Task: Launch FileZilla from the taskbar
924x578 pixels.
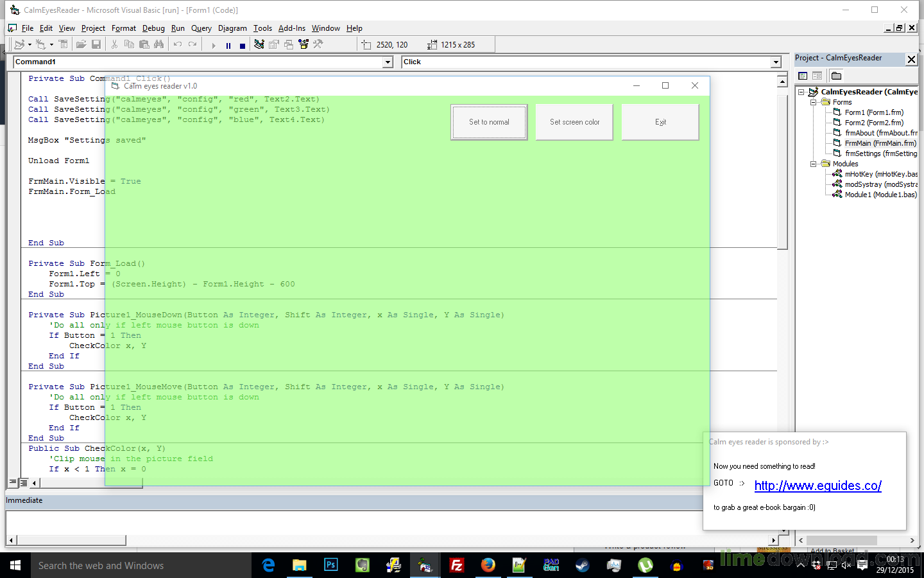Action: coord(456,565)
